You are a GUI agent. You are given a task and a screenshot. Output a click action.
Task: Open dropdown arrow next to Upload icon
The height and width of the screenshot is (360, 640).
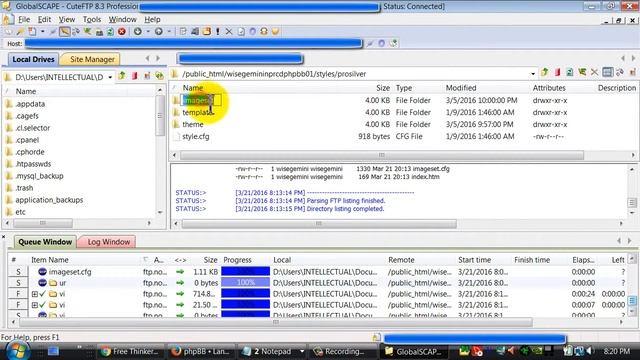pos(169,31)
